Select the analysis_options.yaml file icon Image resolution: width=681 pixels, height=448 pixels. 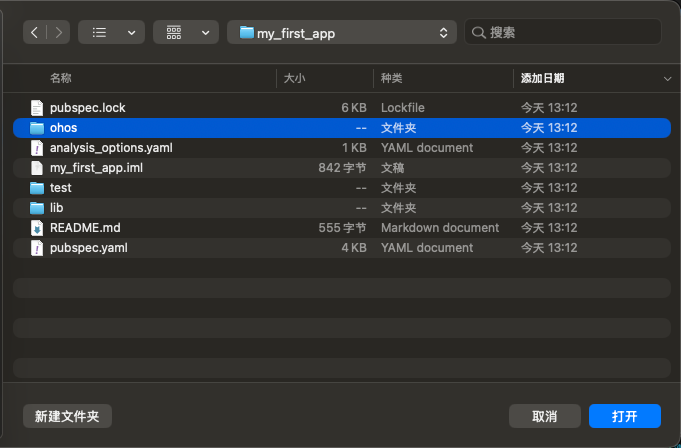[37, 148]
